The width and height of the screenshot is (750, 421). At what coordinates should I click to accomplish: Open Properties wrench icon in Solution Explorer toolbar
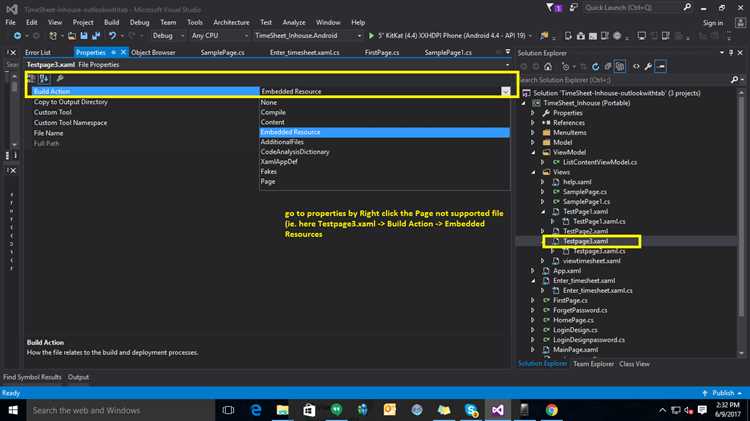coord(648,66)
